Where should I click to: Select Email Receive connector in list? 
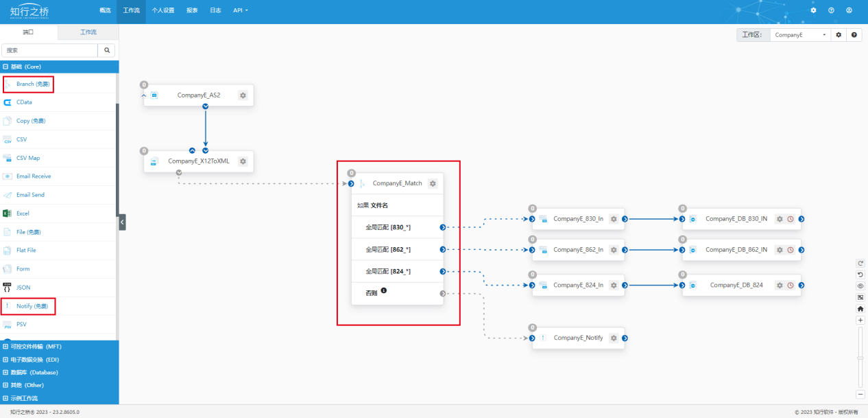pos(34,176)
